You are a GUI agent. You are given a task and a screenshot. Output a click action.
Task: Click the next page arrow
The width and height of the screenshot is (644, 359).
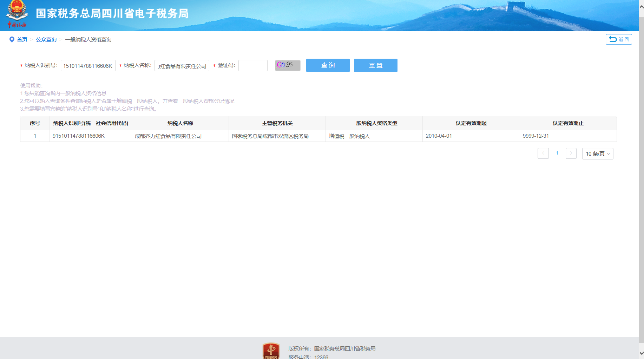(571, 154)
